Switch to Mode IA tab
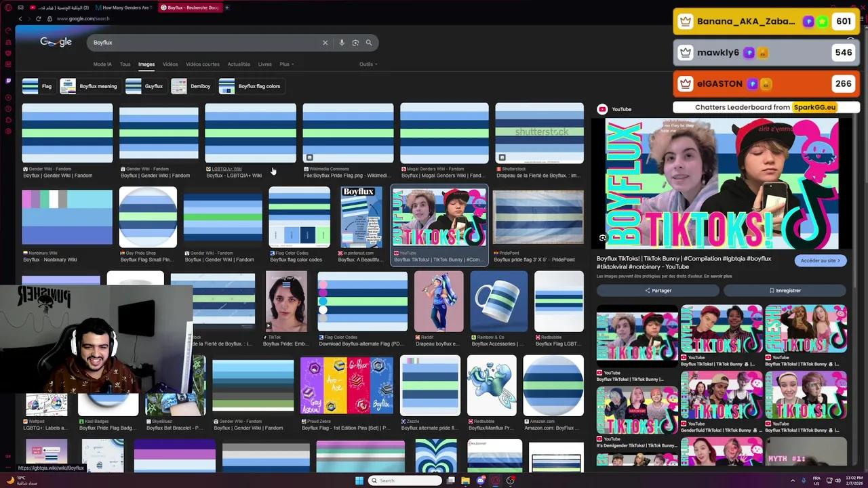This screenshot has width=868, height=488. pos(102,64)
